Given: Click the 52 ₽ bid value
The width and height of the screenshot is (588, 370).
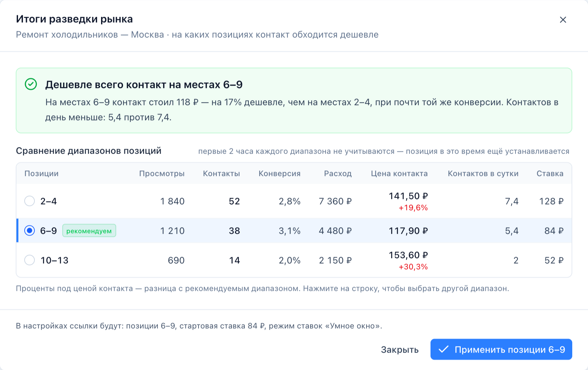Looking at the screenshot, I should pos(554,260).
